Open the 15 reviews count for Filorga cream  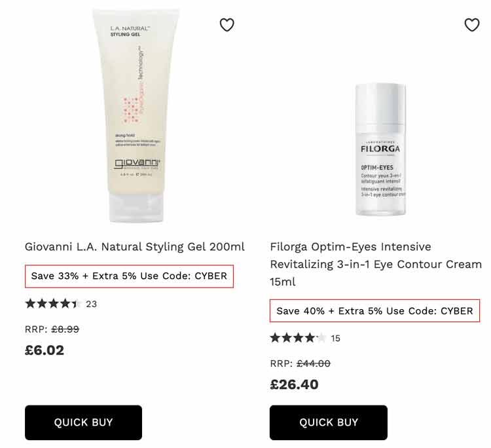pos(335,339)
